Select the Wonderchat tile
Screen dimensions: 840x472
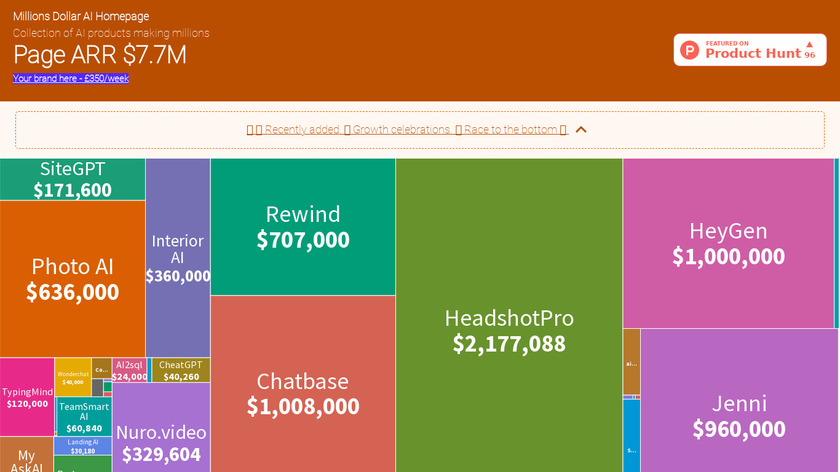pyautogui.click(x=73, y=377)
